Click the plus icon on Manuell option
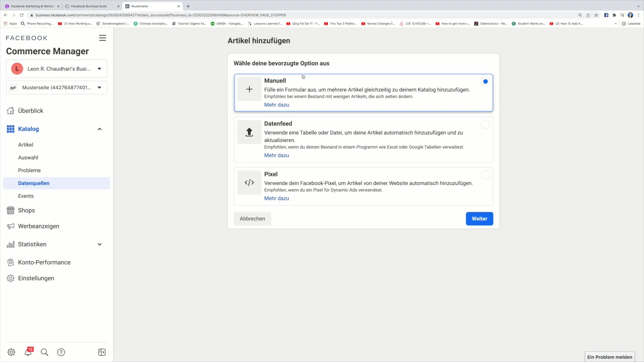Screen dimensions: 644x362 coord(249,89)
